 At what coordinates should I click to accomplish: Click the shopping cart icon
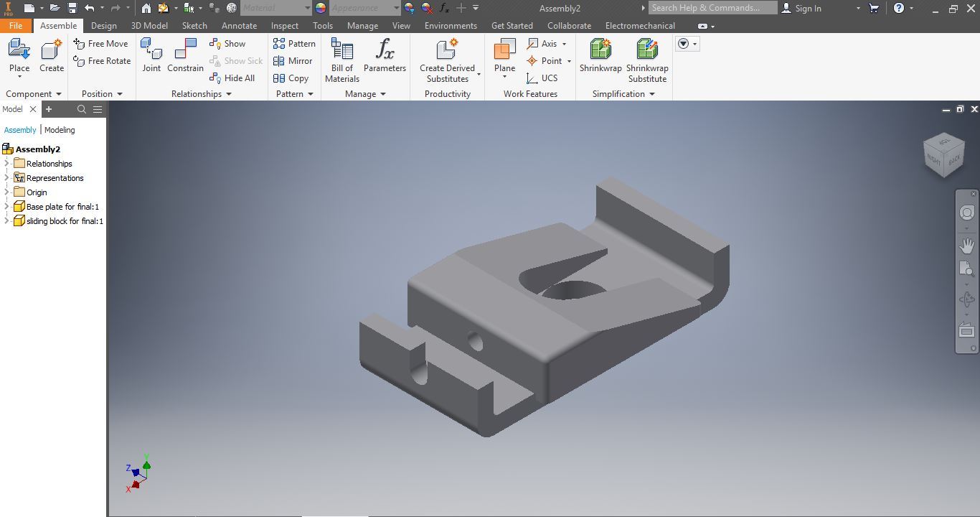(874, 8)
